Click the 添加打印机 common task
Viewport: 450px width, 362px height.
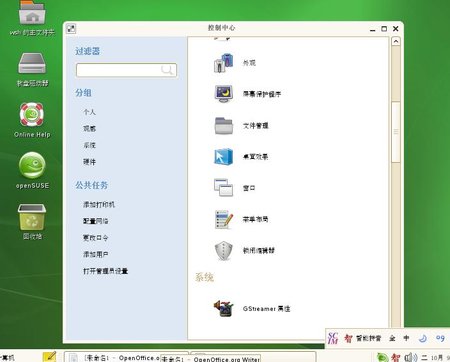click(99, 204)
